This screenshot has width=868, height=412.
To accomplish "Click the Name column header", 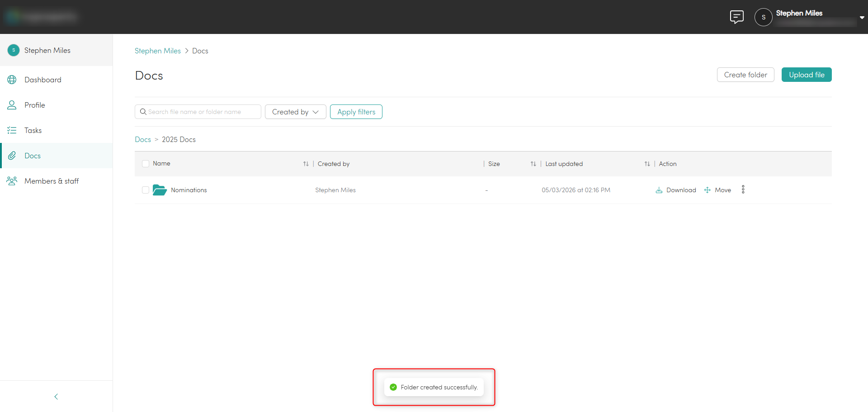I will tap(161, 163).
